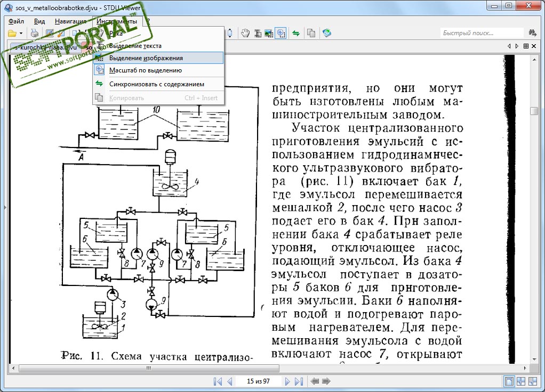
Task: Click horizontal scrollbar right arrow
Action: [525, 368]
